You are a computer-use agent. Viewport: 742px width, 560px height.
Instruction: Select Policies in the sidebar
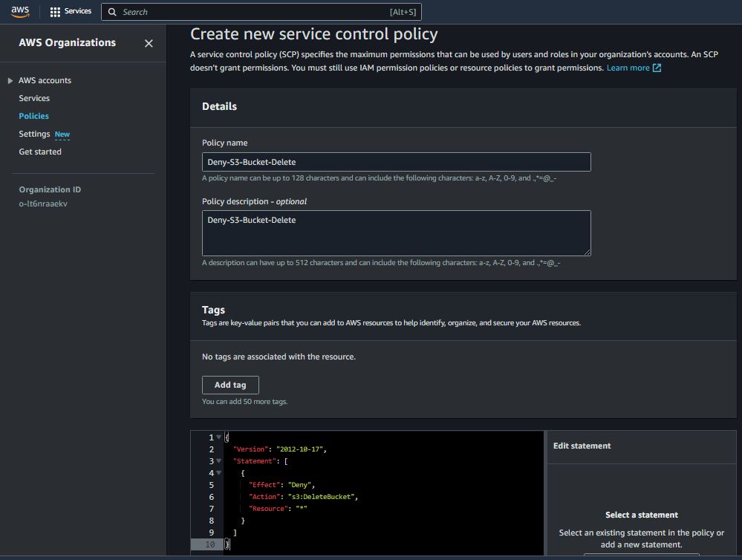coord(33,116)
